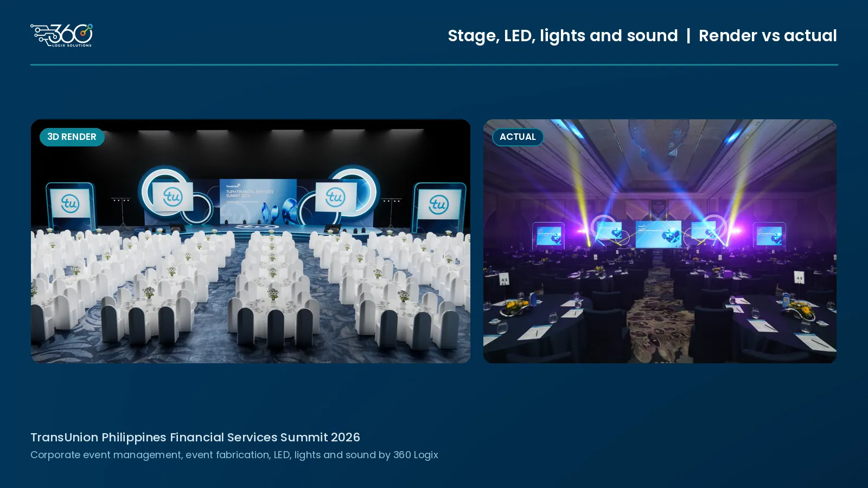Image resolution: width=868 pixels, height=488 pixels.
Task: Open the actual event venue photo
Action: 660,241
